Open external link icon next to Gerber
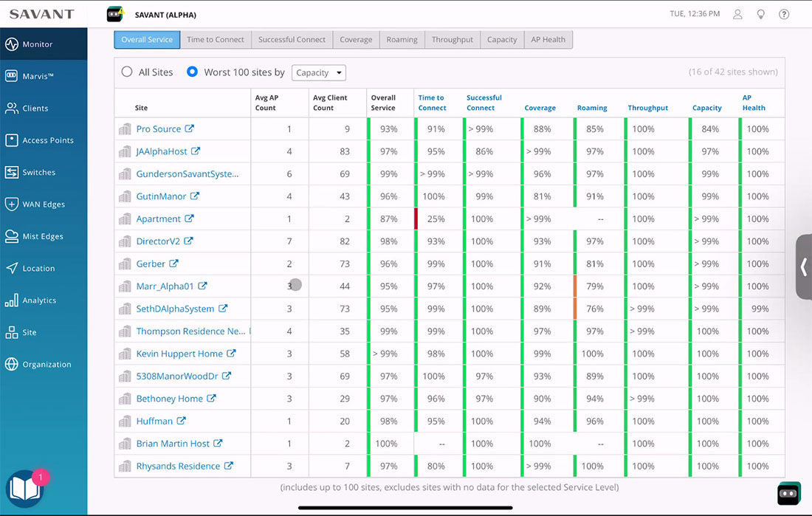Viewport: 812px width, 516px height. 173,264
